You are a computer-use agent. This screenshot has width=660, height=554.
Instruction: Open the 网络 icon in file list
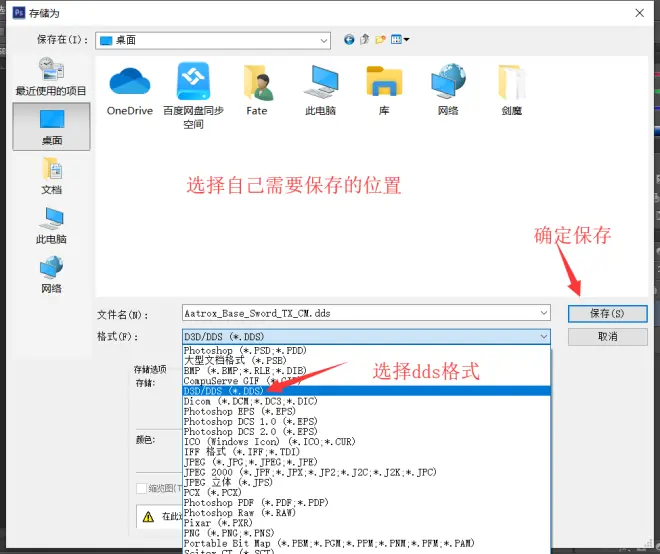pos(448,91)
